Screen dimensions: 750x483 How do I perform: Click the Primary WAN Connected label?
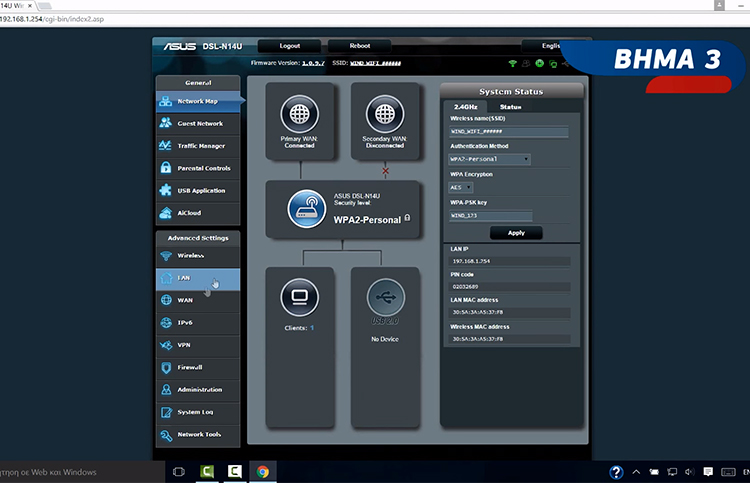pos(299,142)
